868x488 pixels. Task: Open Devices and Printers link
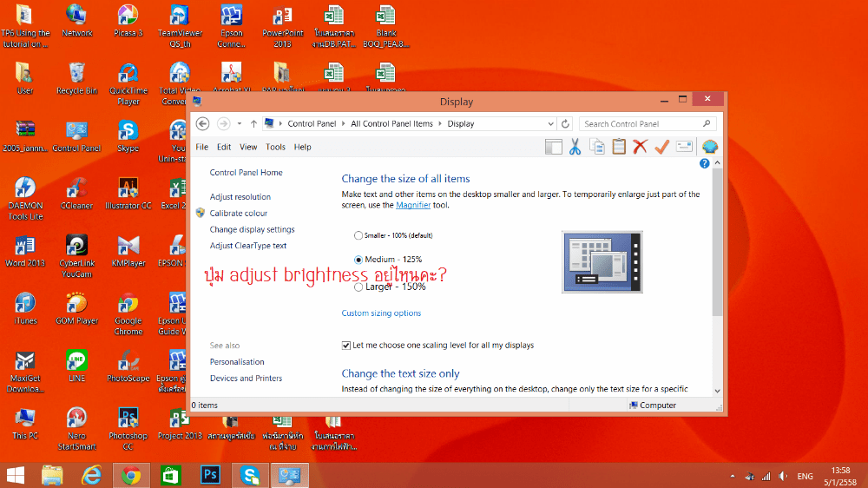246,379
